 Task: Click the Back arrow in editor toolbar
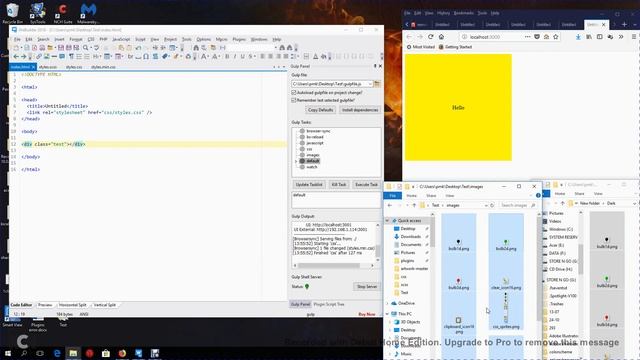pos(16,56)
